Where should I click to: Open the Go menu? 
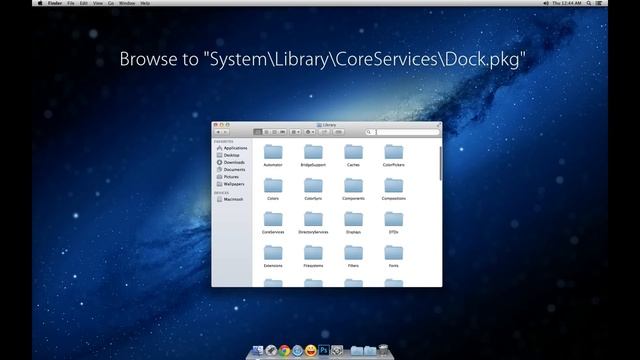(111, 3)
